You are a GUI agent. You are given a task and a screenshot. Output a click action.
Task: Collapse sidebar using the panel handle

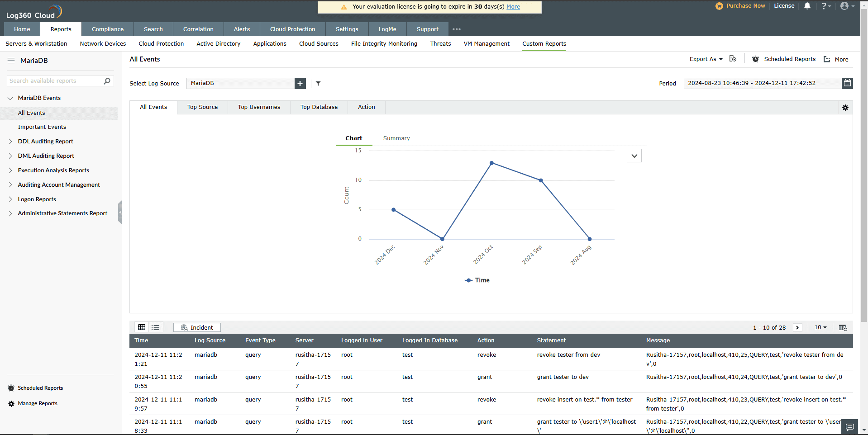pos(120,212)
